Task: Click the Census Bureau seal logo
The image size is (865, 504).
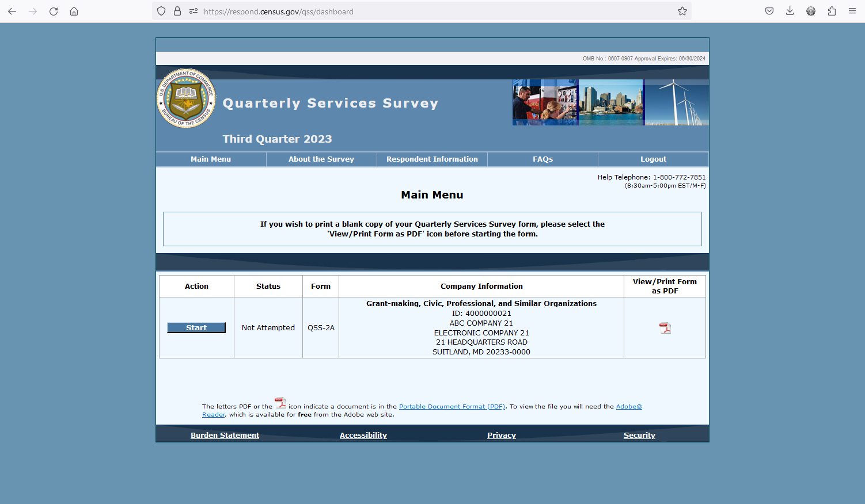Action: pos(187,98)
